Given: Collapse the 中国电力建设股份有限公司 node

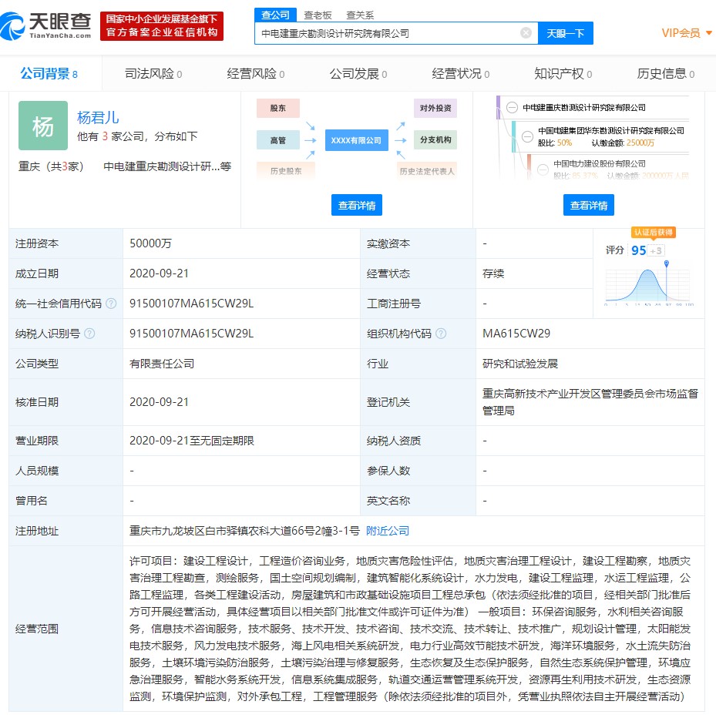Looking at the screenshot, I should click(543, 169).
